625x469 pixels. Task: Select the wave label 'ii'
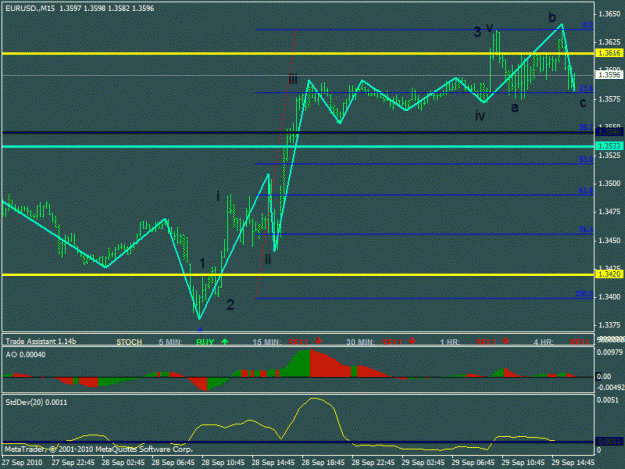click(x=268, y=259)
